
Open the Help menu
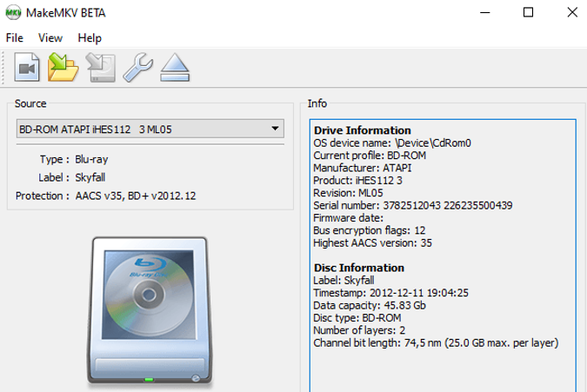90,37
